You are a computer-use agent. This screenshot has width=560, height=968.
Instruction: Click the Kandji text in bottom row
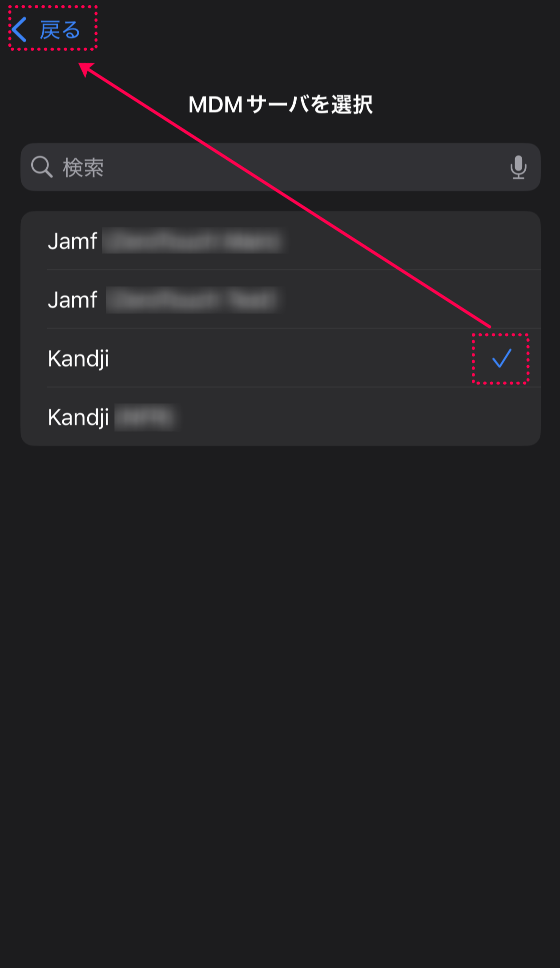pyautogui.click(x=78, y=417)
